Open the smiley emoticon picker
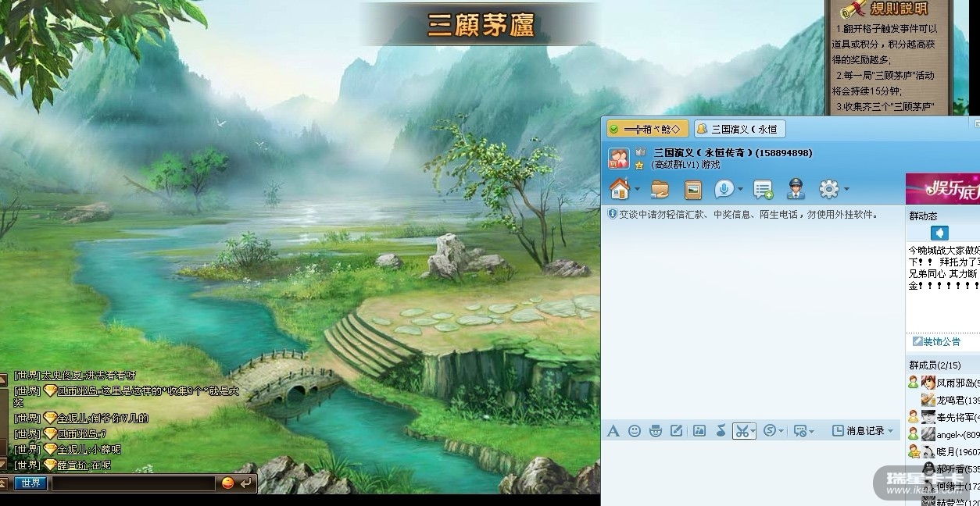 coord(635,431)
